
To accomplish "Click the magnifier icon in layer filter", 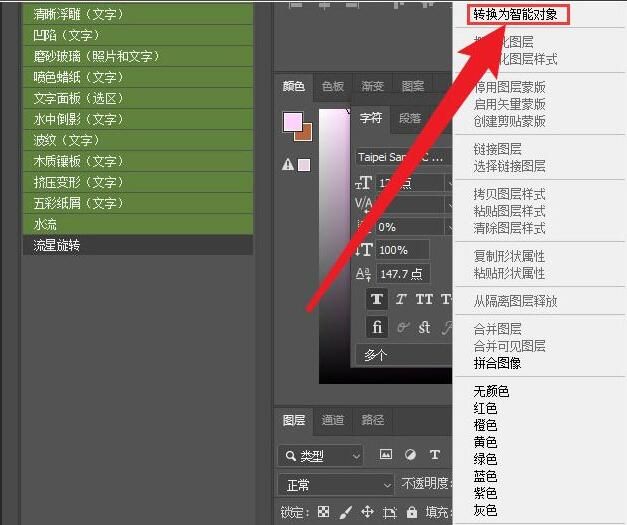I will 291,455.
